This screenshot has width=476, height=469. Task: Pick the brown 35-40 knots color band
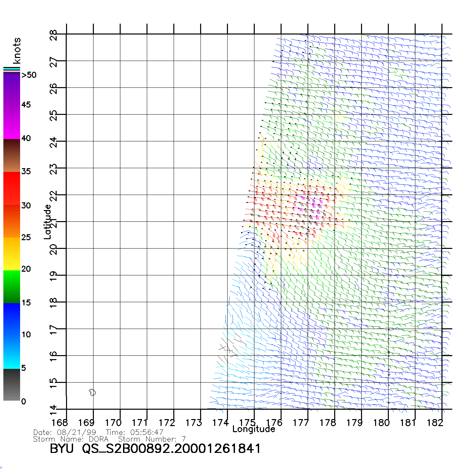[12, 156]
